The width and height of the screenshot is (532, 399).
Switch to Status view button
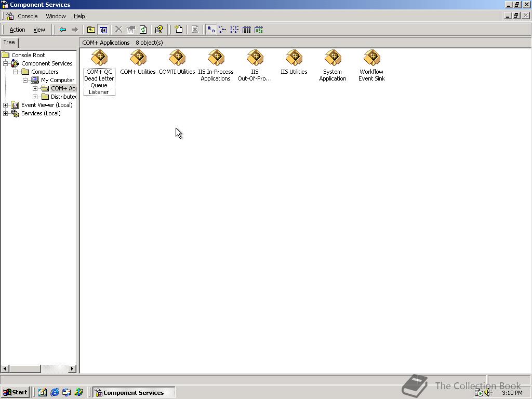[x=259, y=30]
